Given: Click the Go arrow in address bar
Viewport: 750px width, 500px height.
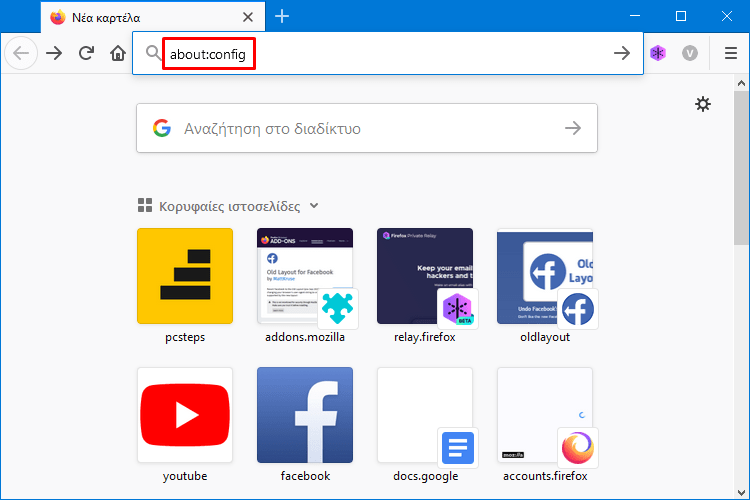Looking at the screenshot, I should pyautogui.click(x=621, y=53).
